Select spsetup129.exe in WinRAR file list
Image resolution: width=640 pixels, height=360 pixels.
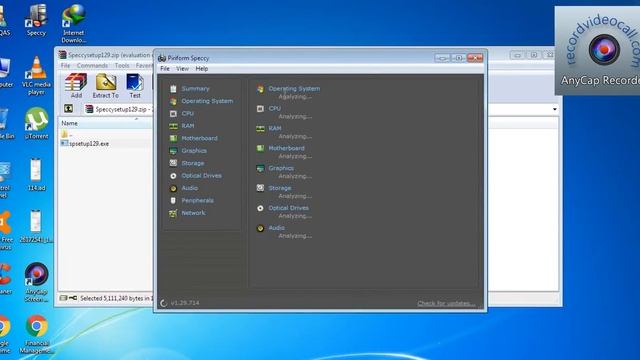pos(85,144)
